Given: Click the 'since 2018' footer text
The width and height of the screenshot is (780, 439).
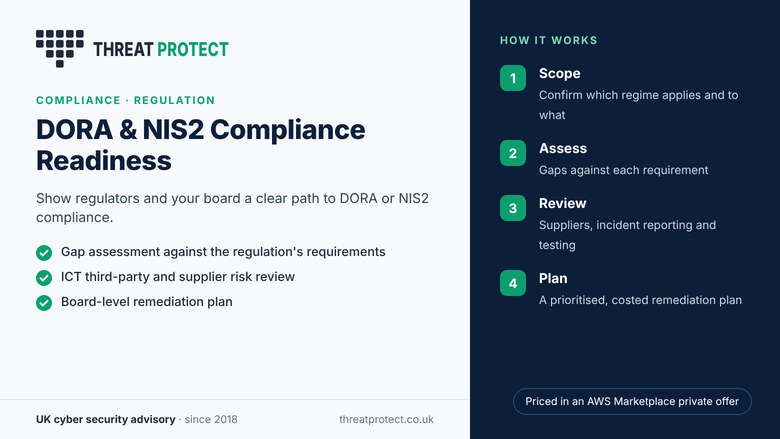Looking at the screenshot, I should pos(211,419).
